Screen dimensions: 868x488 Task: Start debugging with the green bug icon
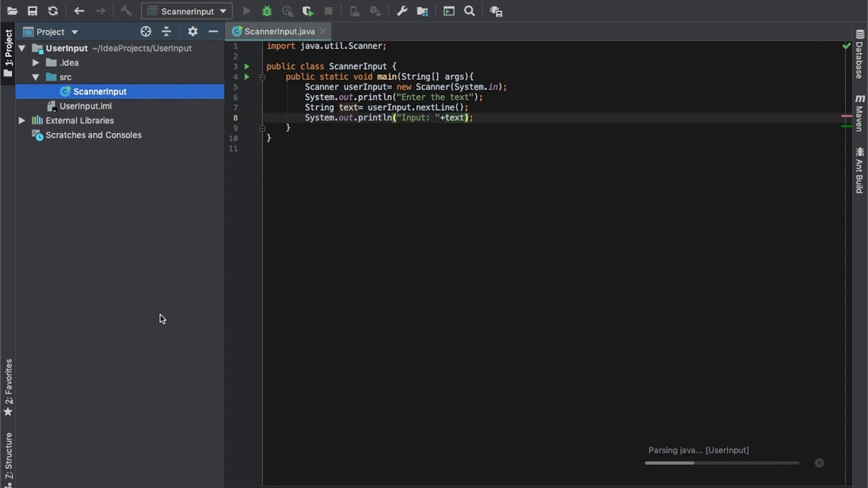267,11
